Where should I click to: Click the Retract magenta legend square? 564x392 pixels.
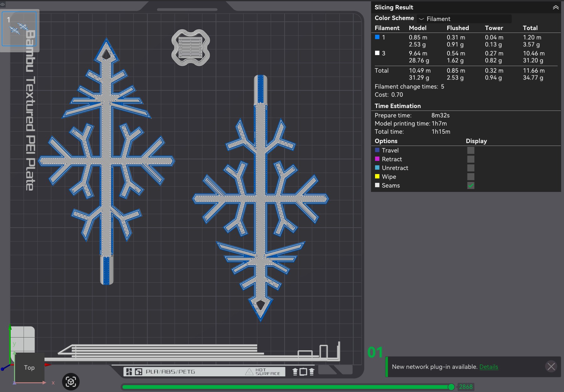[377, 159]
